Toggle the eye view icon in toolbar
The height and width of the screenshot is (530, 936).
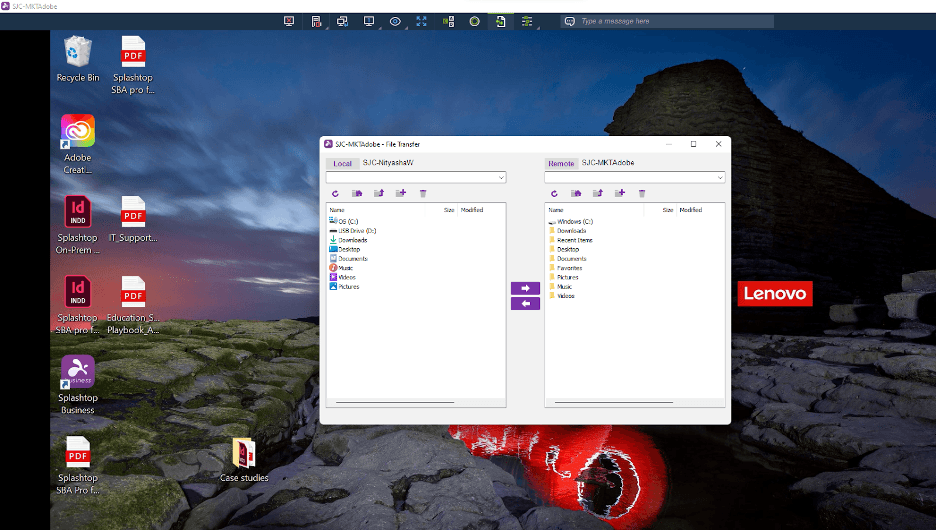tap(395, 21)
